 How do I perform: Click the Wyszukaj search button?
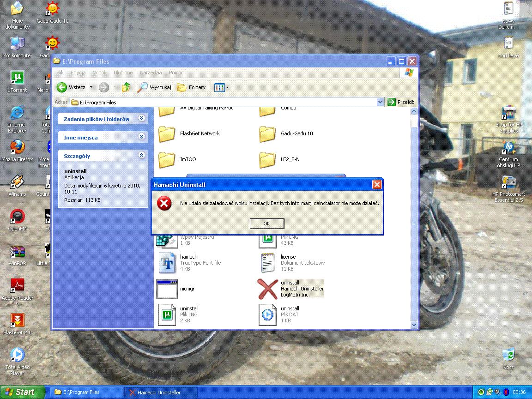pos(154,87)
